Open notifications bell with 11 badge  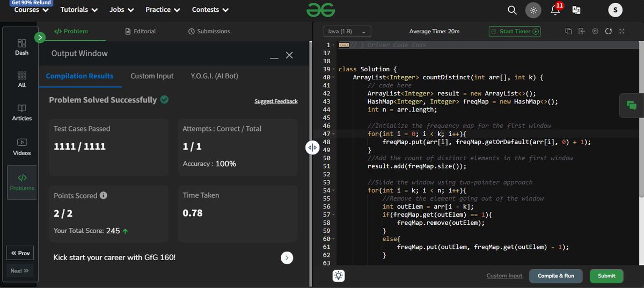[x=556, y=9]
